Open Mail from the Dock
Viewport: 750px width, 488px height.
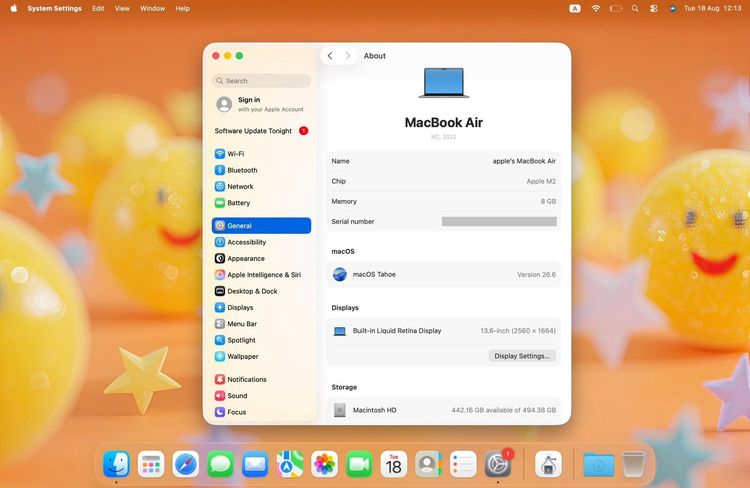tap(255, 464)
